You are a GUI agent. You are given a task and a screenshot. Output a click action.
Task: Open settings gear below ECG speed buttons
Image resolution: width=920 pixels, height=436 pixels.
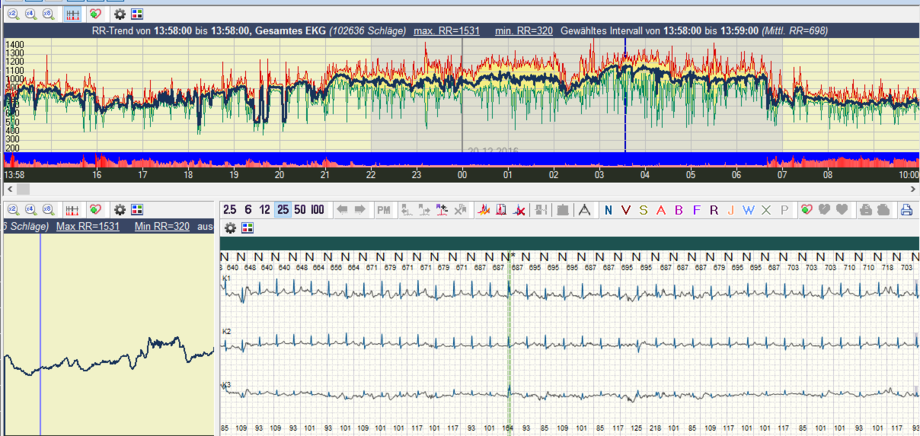point(230,228)
